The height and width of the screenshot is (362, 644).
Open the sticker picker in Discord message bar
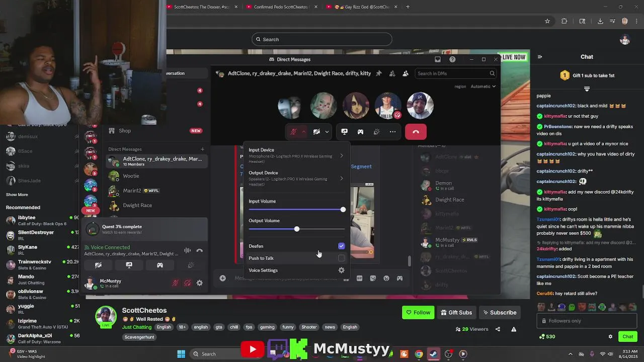[x=373, y=278]
